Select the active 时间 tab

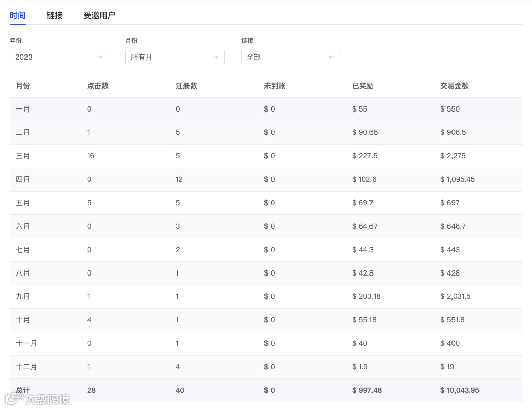(x=18, y=16)
